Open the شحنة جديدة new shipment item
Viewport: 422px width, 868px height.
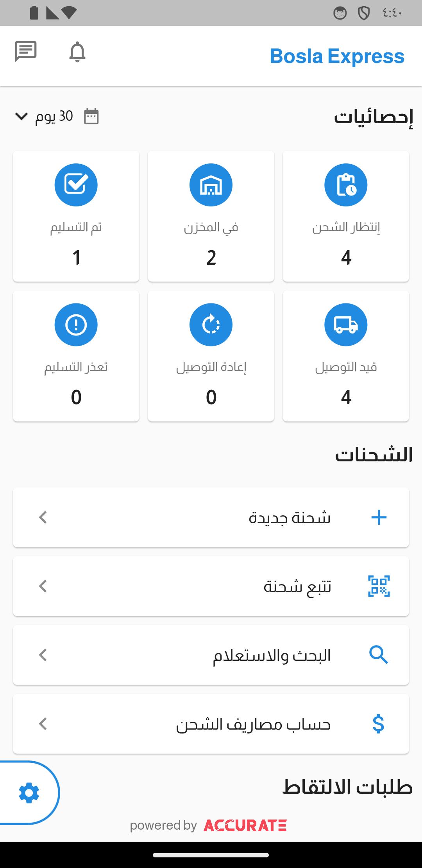pos(290,517)
